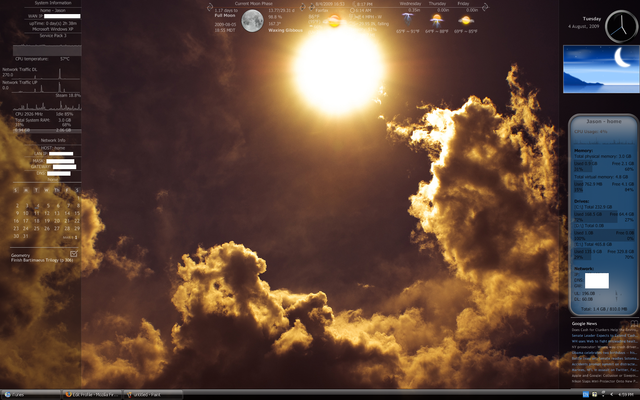Click the refresh arrows at the forecast's right end
Screen dimensions: 640x400
click(485, 7)
